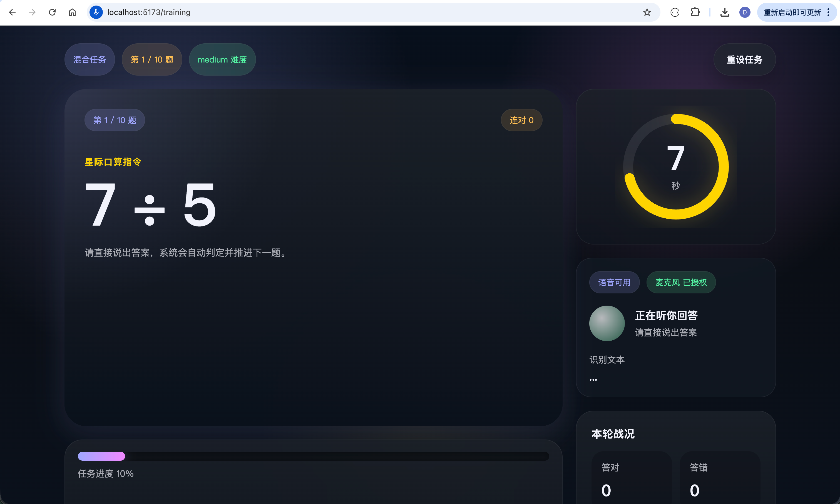
Task: Click the 星际口算指令 heading
Action: point(113,162)
